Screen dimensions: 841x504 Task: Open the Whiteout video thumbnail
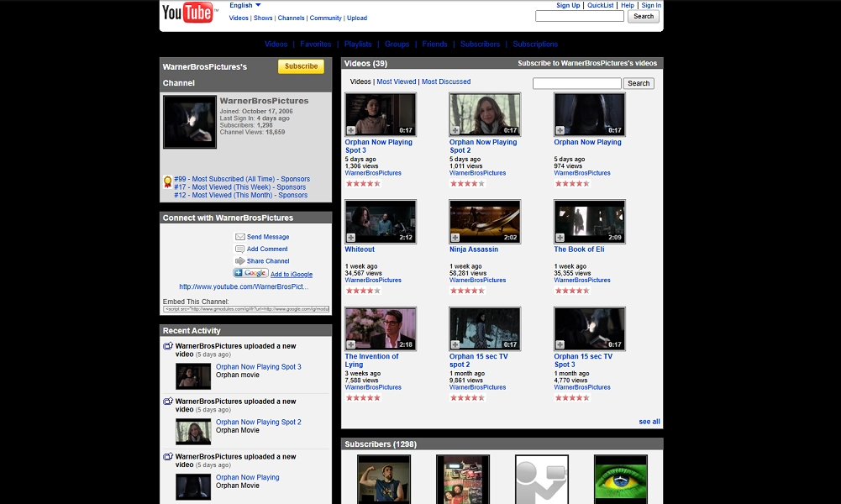pos(381,222)
